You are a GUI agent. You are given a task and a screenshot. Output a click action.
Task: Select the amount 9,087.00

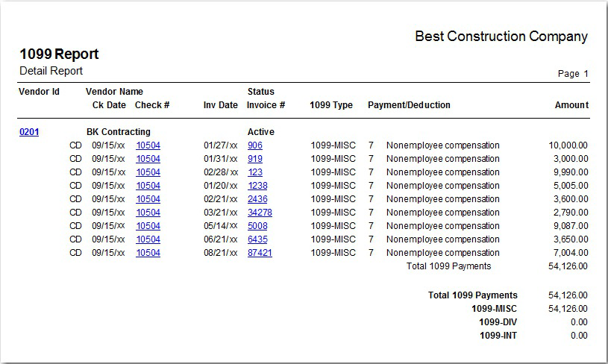point(571,226)
